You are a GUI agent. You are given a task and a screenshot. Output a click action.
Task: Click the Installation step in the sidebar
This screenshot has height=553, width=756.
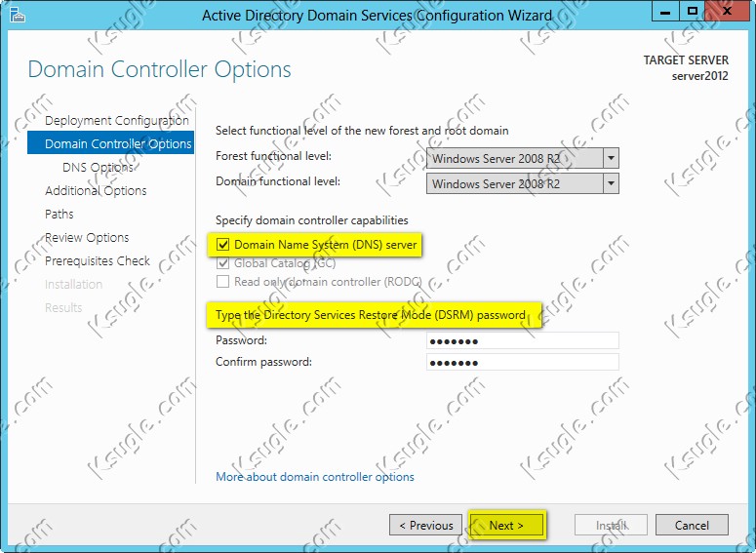pos(73,285)
